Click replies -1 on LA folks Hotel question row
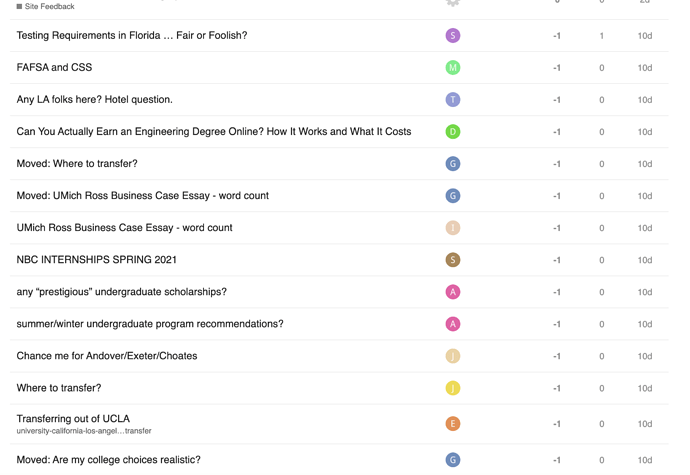 tap(557, 100)
